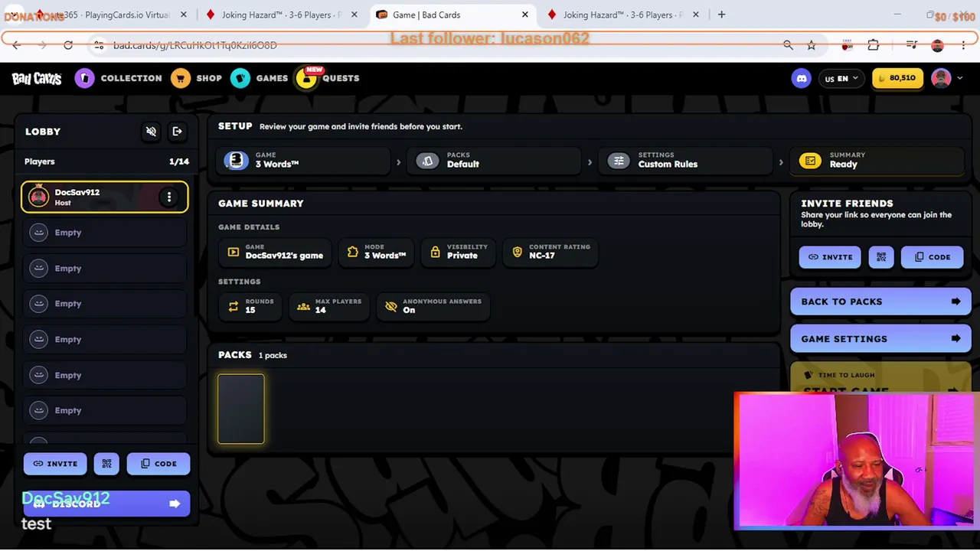980x551 pixels.
Task: Click the Mode 3 Words detail chip
Action: coord(376,252)
